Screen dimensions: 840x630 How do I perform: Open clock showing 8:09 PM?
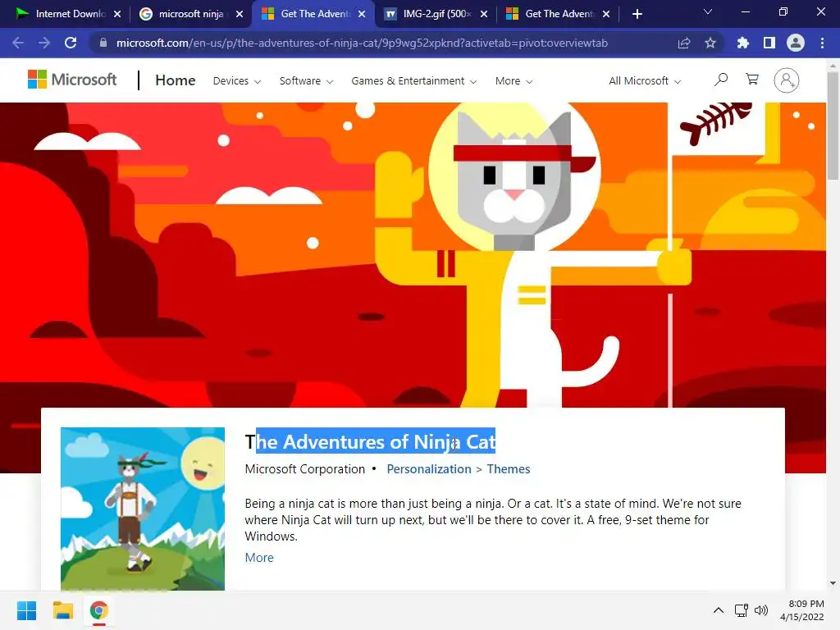[x=802, y=610]
